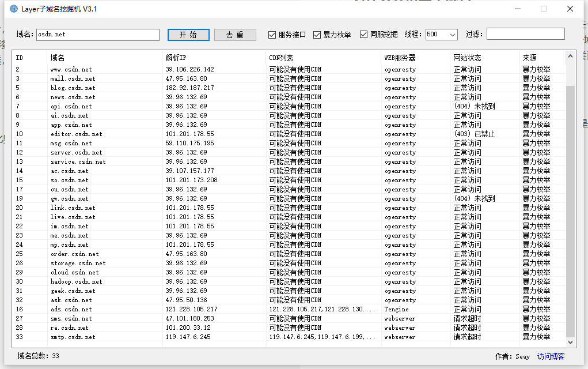Image resolution: width=588 pixels, height=369 pixels.
Task: Focus the 域名 input field
Action: 98,35
